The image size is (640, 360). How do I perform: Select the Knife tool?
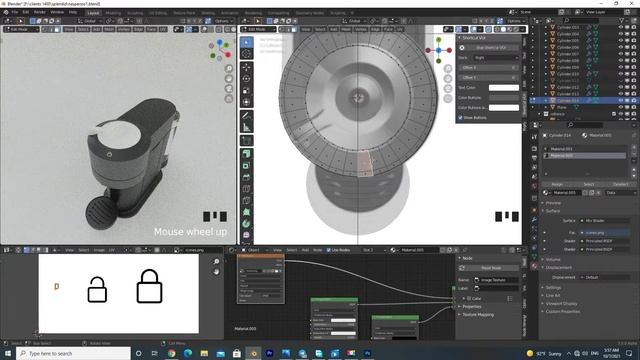pyautogui.click(x=247, y=200)
